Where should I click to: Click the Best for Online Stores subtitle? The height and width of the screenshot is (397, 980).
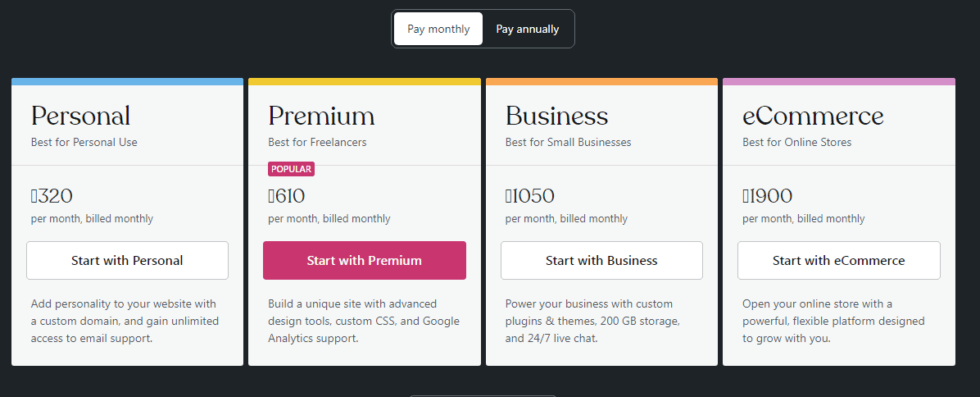tap(796, 142)
